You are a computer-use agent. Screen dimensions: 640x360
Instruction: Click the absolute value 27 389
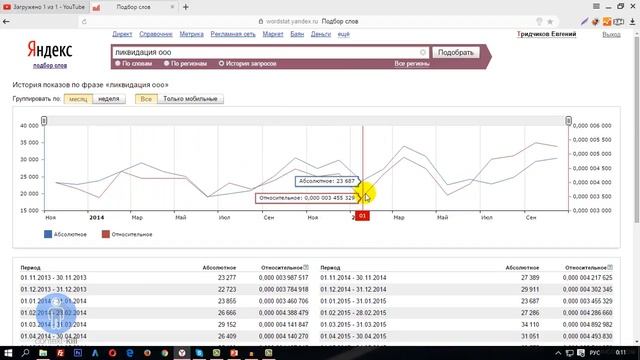[x=530, y=278]
